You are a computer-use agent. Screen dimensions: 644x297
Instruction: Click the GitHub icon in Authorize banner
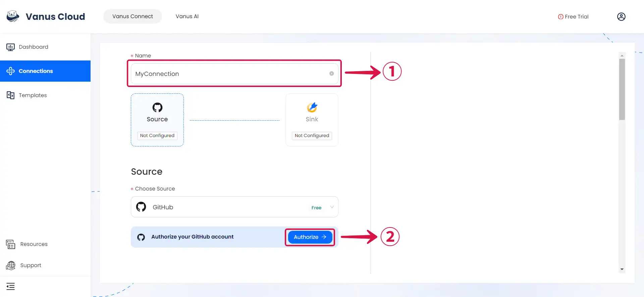141,237
